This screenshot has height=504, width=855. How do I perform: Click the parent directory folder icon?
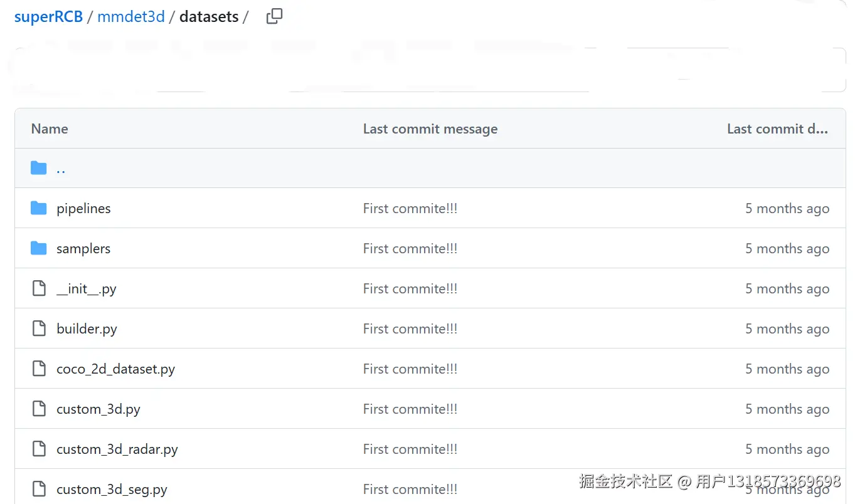39,168
